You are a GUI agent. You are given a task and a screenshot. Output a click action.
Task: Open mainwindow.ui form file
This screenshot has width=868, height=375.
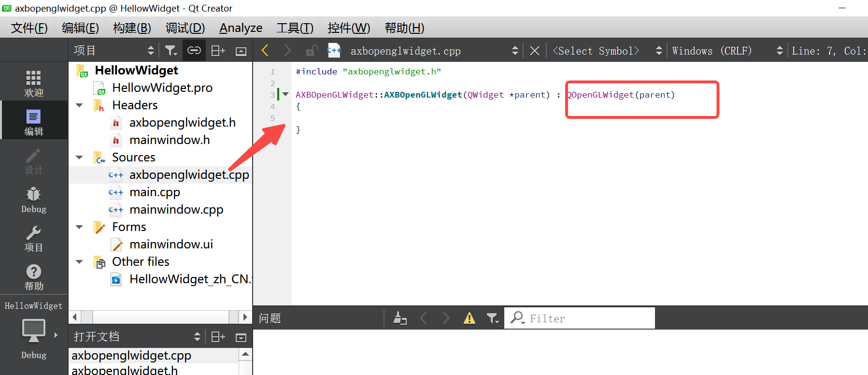tap(171, 245)
